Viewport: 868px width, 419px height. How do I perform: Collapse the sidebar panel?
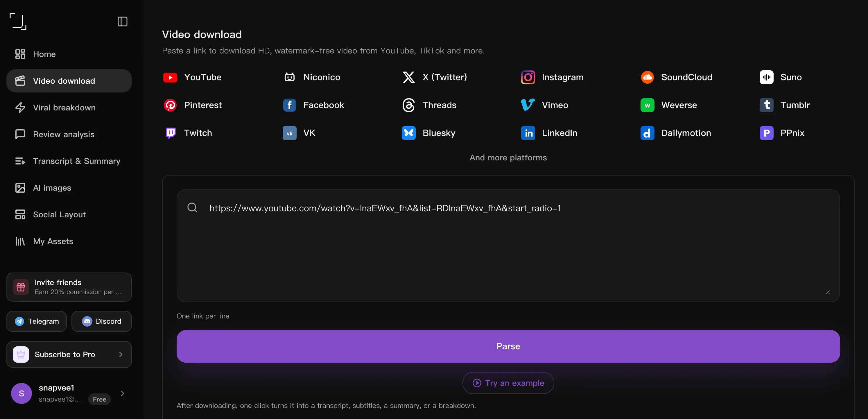click(122, 22)
